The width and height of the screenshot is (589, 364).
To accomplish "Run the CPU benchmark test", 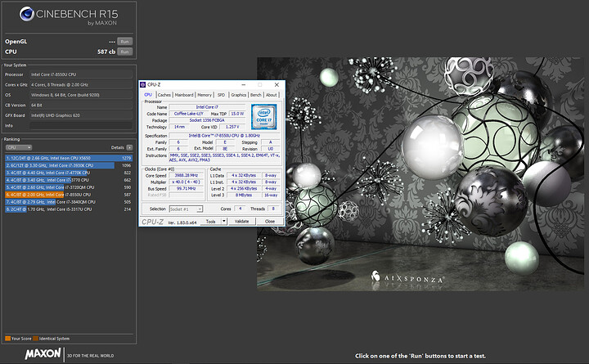I will (x=124, y=52).
